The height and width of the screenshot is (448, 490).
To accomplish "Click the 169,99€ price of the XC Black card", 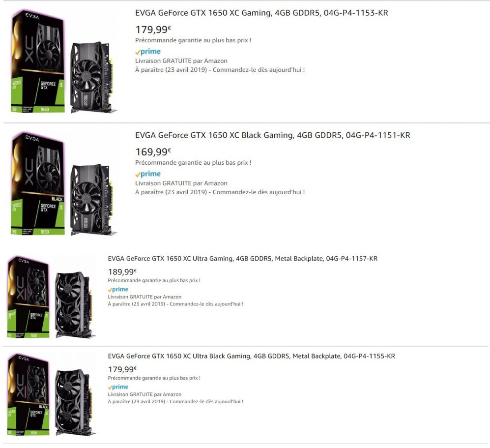I will [153, 151].
